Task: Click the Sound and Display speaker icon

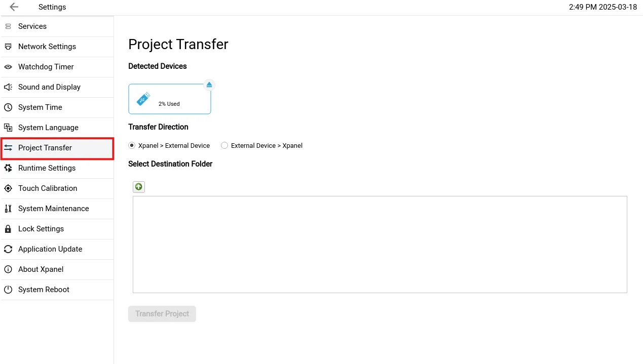Action: point(8,87)
